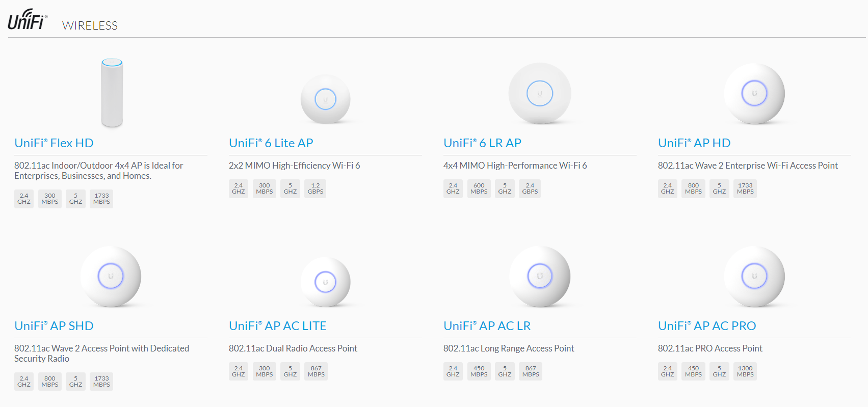The width and height of the screenshot is (868, 407).
Task: Select the 1.2 GBPS badge under UniFi 6 Lite AP
Action: click(315, 188)
